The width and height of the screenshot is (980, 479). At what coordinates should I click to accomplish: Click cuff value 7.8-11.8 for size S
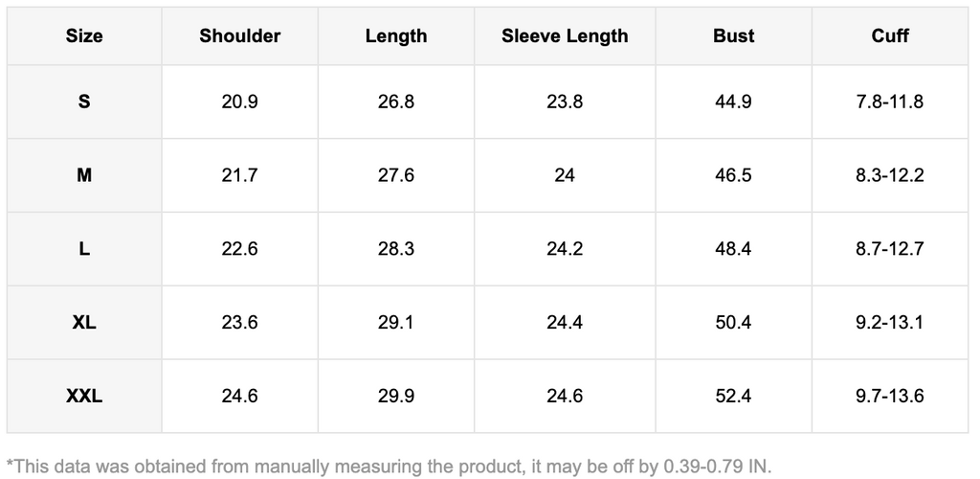(890, 102)
